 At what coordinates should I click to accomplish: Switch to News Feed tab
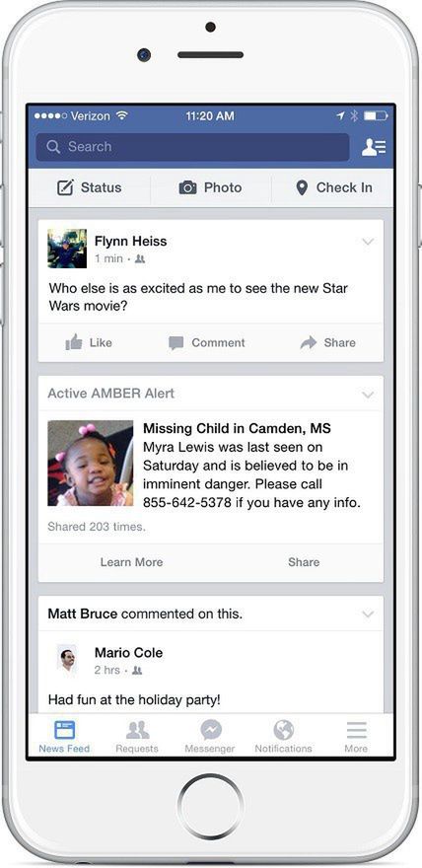click(x=64, y=737)
